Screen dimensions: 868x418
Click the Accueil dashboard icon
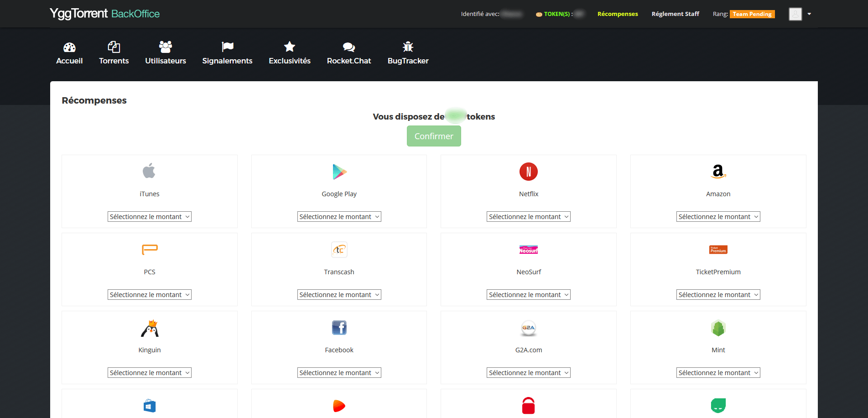point(69,47)
